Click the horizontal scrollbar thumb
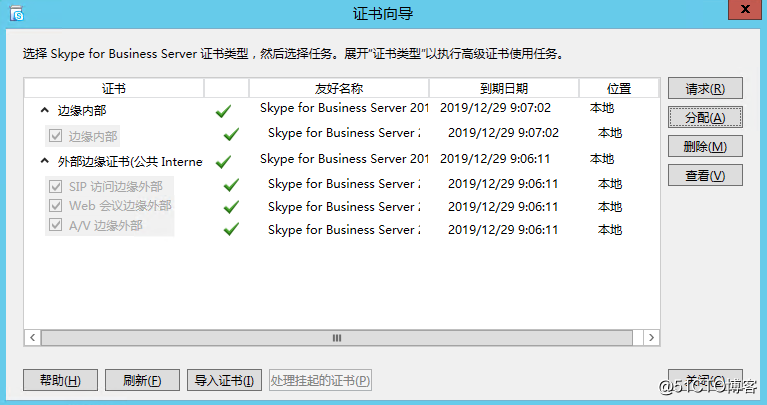767x405 pixels. pos(337,338)
